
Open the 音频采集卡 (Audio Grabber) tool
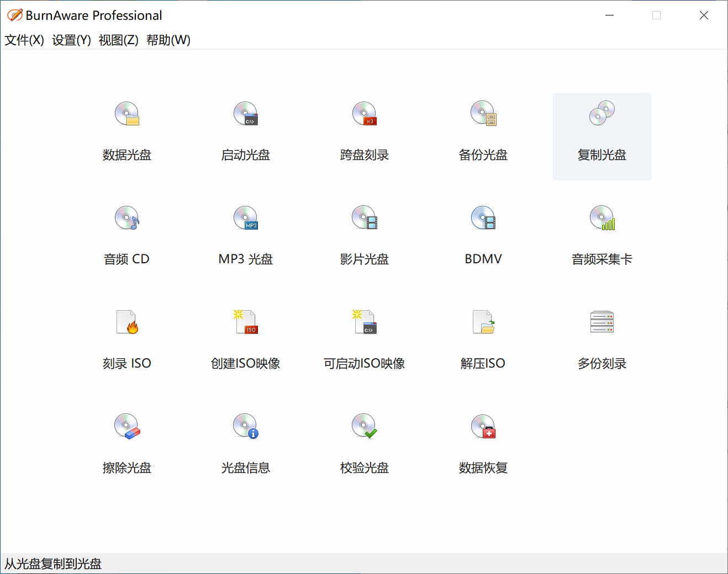tap(602, 236)
